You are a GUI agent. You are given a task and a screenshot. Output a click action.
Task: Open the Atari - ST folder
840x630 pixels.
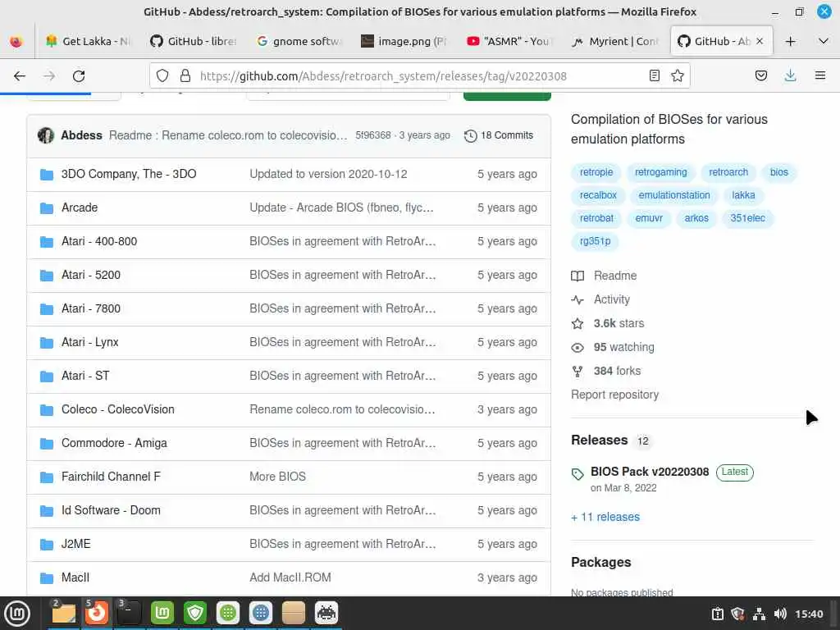[85, 376]
